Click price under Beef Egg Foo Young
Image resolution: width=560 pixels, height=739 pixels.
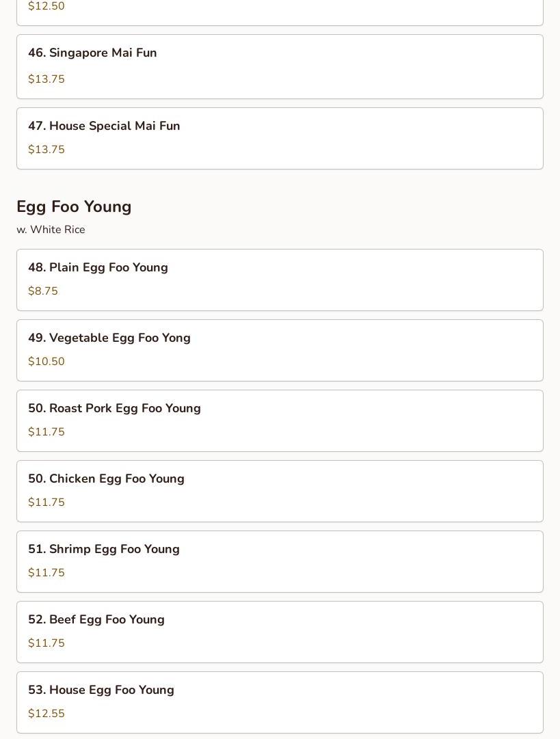46,643
